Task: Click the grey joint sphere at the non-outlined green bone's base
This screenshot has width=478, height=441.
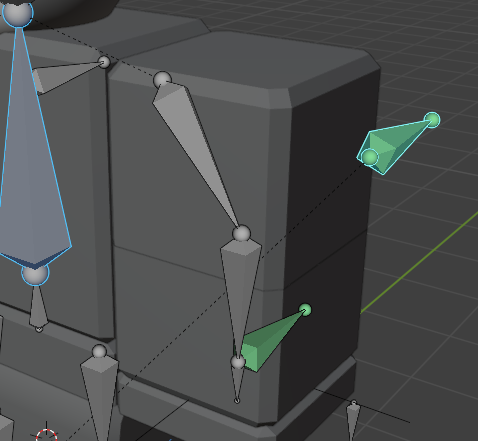Action: click(238, 362)
